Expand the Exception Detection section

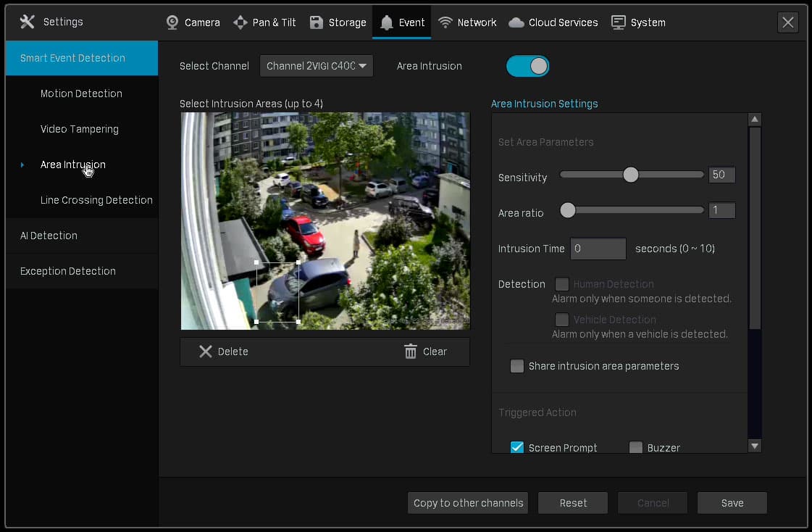(68, 271)
